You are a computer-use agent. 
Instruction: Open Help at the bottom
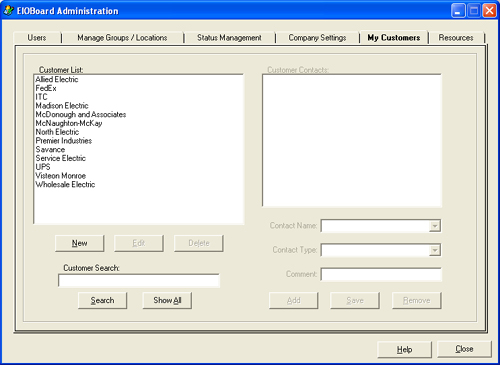pos(405,349)
